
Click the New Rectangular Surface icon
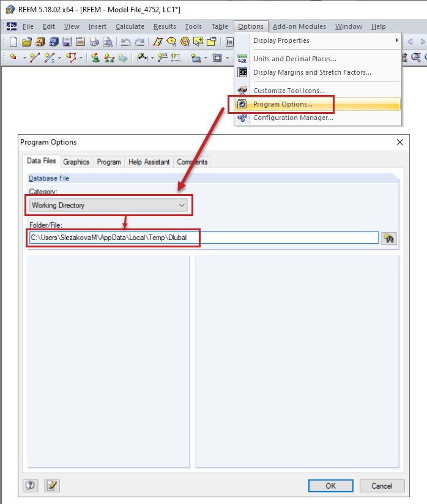[x=196, y=58]
